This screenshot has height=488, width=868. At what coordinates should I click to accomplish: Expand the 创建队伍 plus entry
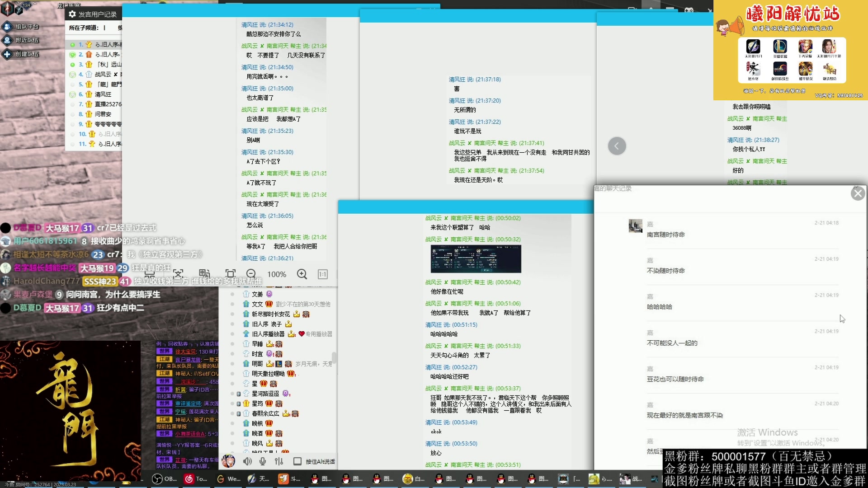pyautogui.click(x=7, y=54)
